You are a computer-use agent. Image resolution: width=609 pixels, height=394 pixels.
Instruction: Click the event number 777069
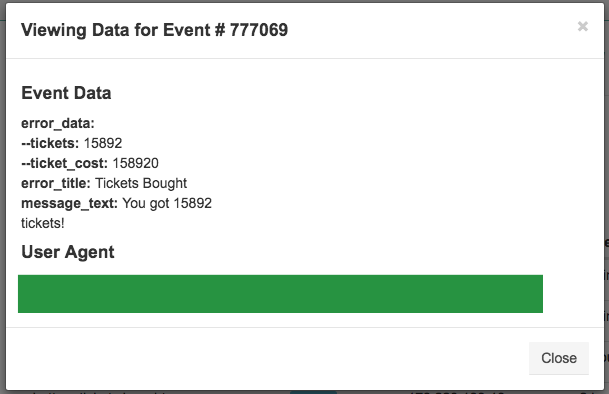click(259, 30)
